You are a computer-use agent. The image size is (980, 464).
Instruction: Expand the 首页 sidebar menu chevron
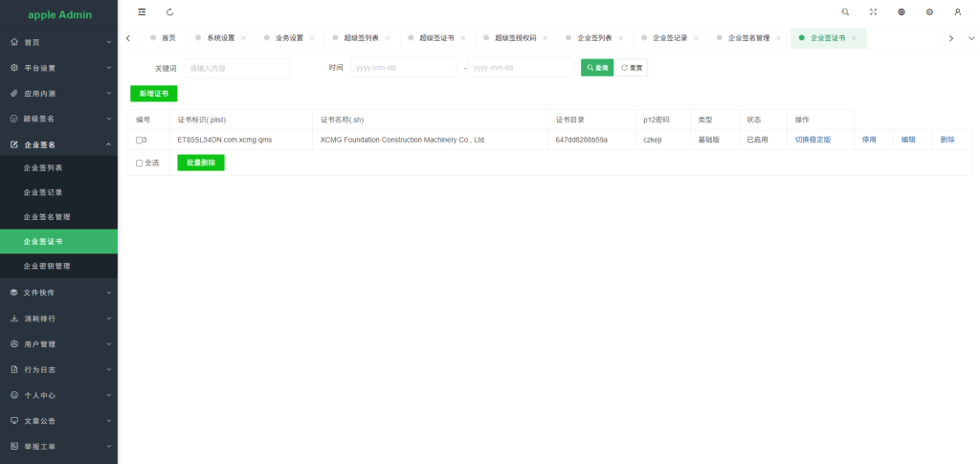[x=109, y=42]
